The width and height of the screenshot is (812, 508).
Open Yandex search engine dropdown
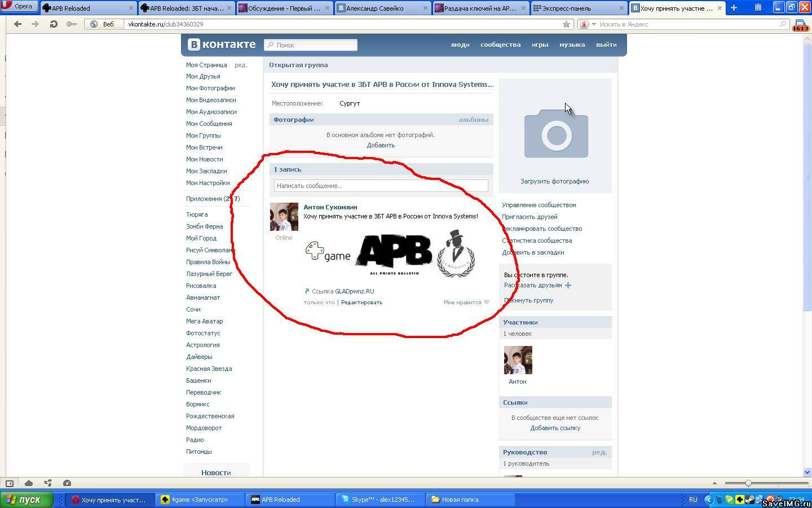[588, 24]
